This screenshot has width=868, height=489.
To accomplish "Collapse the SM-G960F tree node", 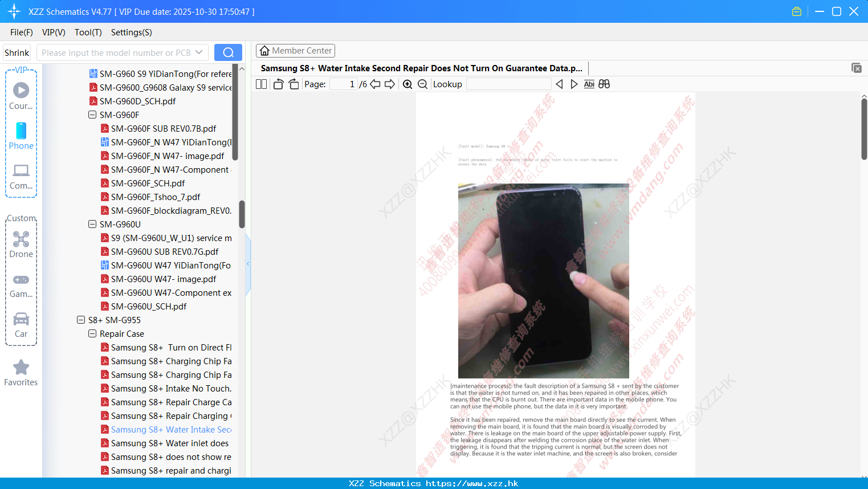I will coord(92,115).
